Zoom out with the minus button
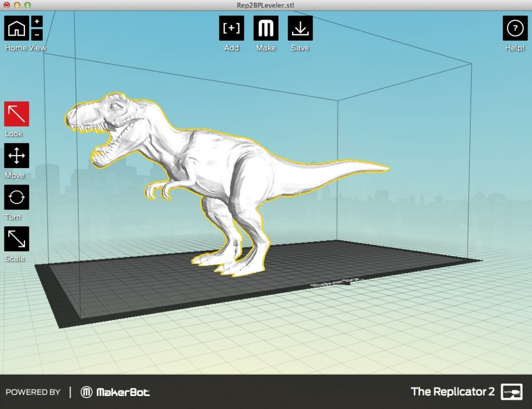532x409 pixels. coord(37,35)
